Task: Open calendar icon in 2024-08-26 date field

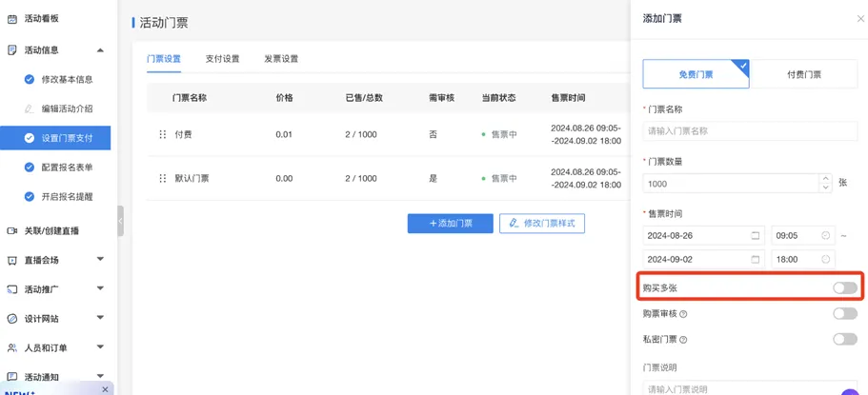Action: pos(756,235)
